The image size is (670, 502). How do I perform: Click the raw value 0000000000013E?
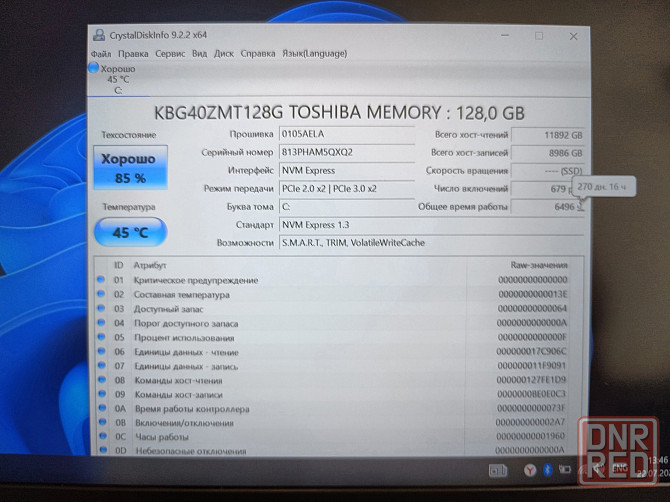[x=532, y=294]
